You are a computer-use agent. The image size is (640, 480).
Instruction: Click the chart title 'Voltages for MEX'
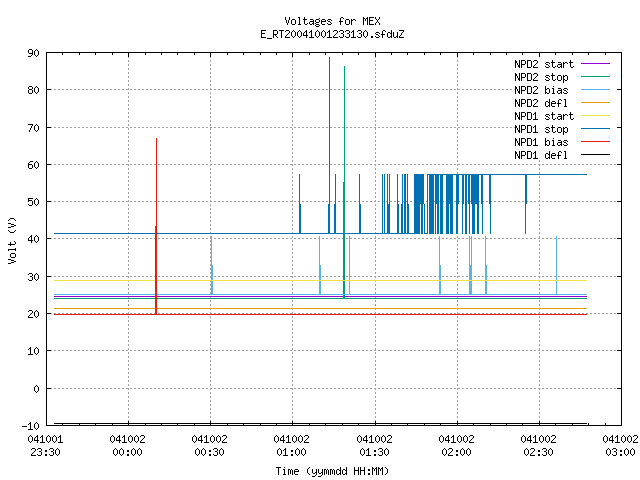point(332,21)
